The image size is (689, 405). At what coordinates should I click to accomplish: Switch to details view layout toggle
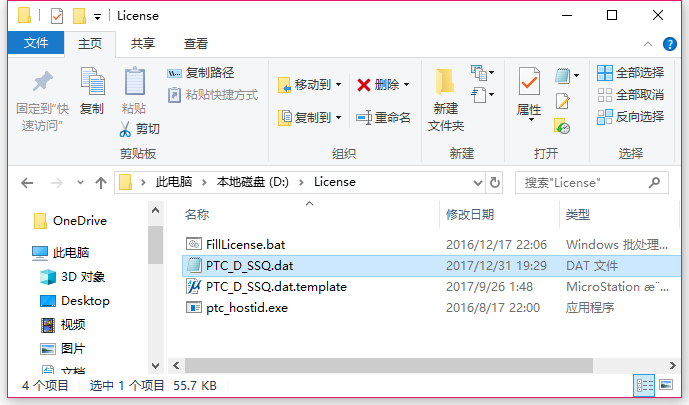644,386
